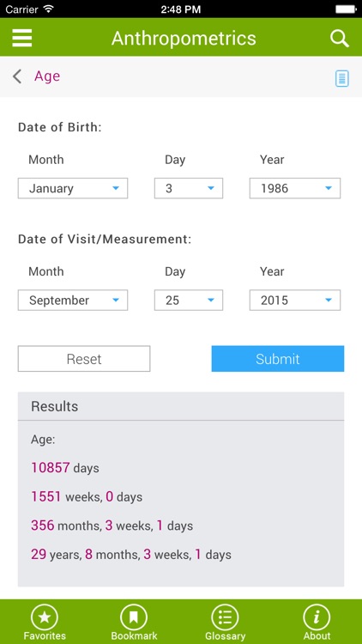
Task: Click the Reset button
Action: tap(84, 359)
